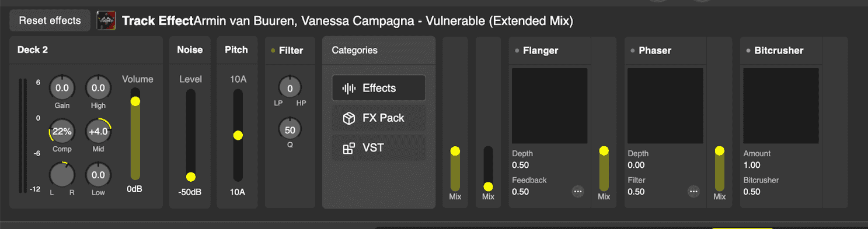Viewport: 868px width, 229px height.
Task: Click the Volume slider handle
Action: [x=135, y=101]
